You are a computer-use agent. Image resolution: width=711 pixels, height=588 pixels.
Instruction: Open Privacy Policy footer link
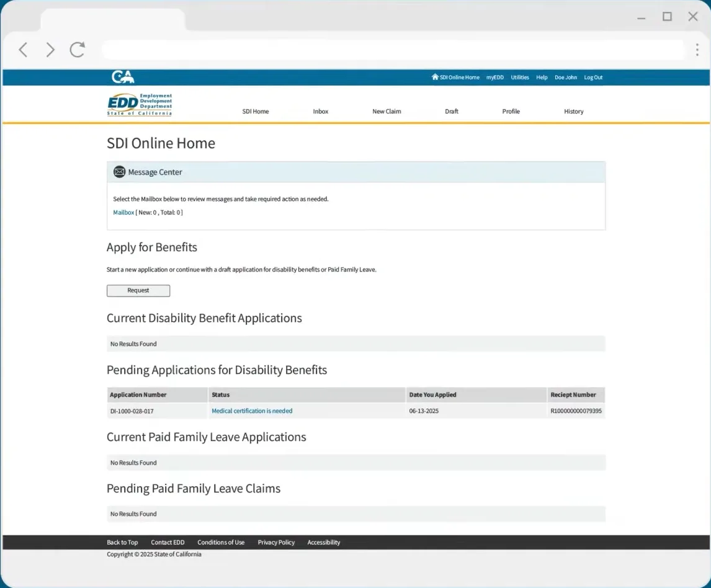coord(276,542)
